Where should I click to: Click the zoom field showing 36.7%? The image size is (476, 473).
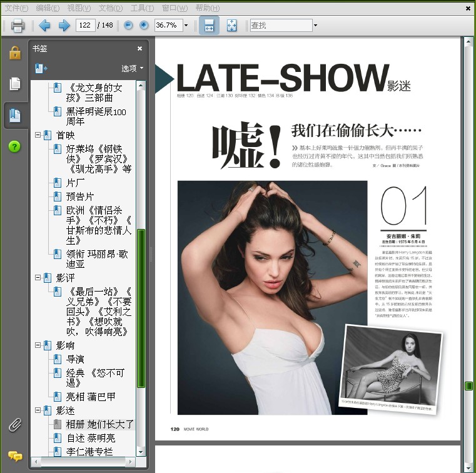pos(169,25)
